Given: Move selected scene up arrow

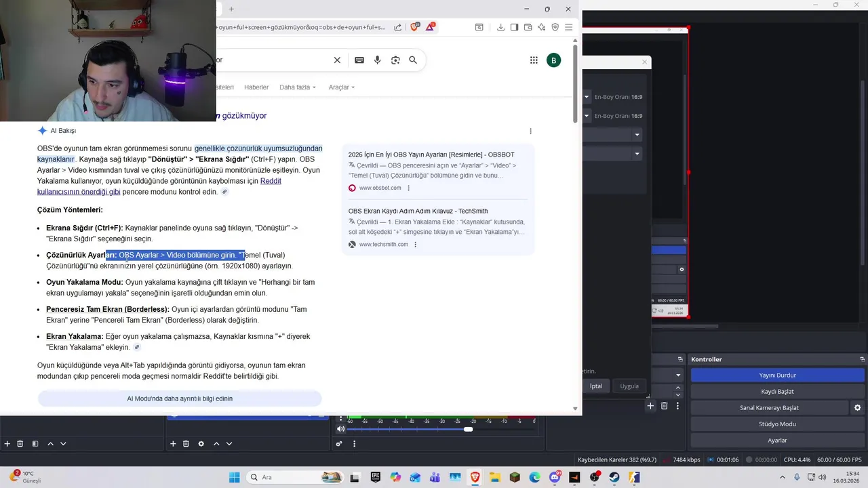Looking at the screenshot, I should [x=50, y=444].
